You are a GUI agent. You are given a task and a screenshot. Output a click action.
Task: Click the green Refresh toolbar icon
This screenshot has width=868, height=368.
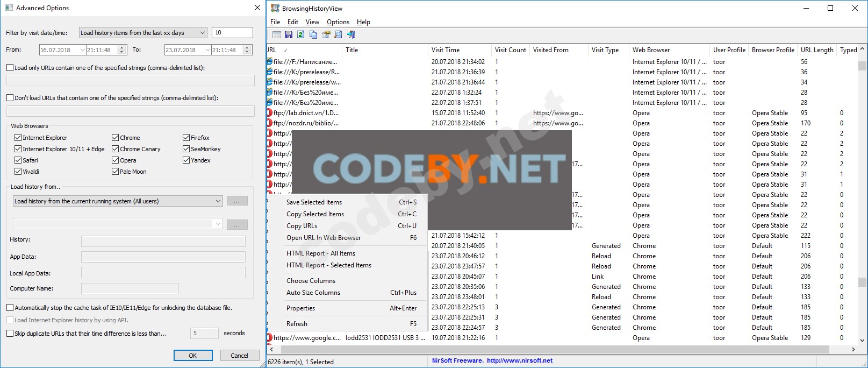pos(301,34)
